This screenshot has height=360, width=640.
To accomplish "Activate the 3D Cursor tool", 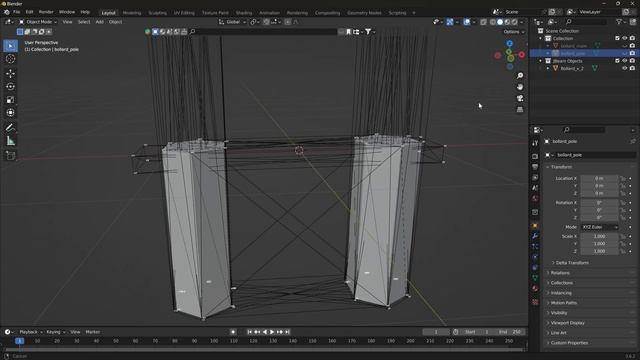I will coord(11,59).
